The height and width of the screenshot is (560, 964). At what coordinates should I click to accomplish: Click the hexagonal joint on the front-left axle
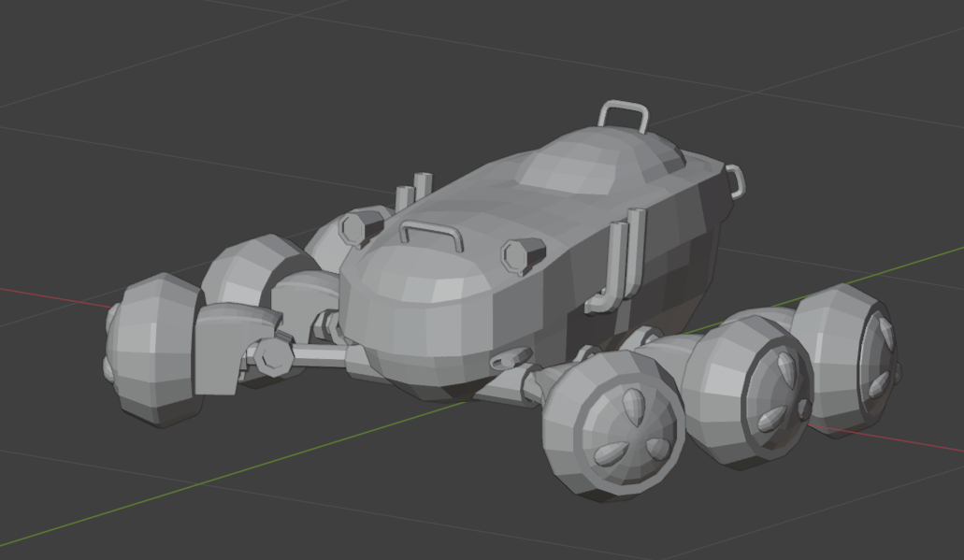coord(272,356)
